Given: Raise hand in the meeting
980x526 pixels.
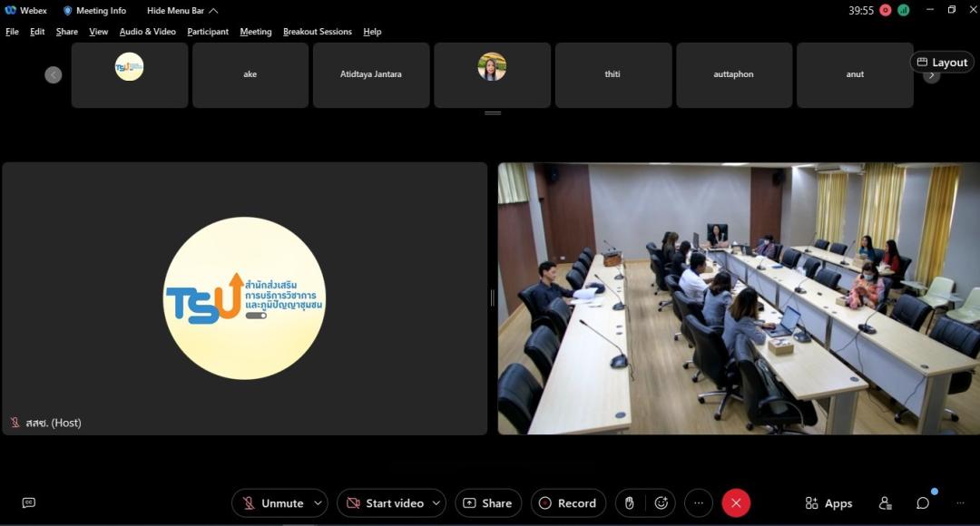Looking at the screenshot, I should coord(630,503).
